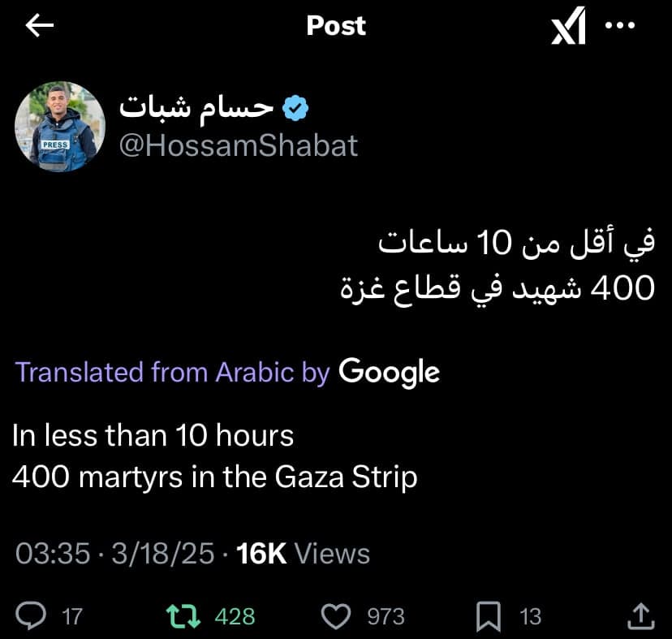
Task: Tap the reply count 17
Action: 72,617
